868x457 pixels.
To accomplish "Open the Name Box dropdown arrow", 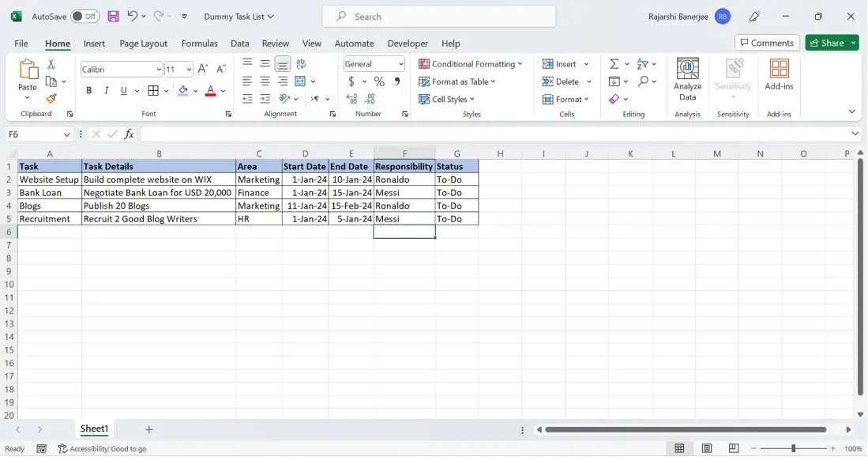I will click(x=66, y=134).
